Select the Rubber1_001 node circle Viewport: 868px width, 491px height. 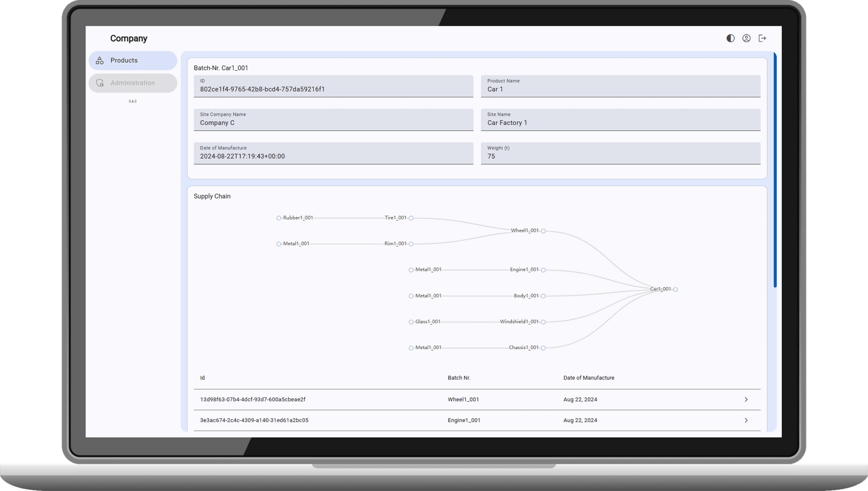[278, 218]
